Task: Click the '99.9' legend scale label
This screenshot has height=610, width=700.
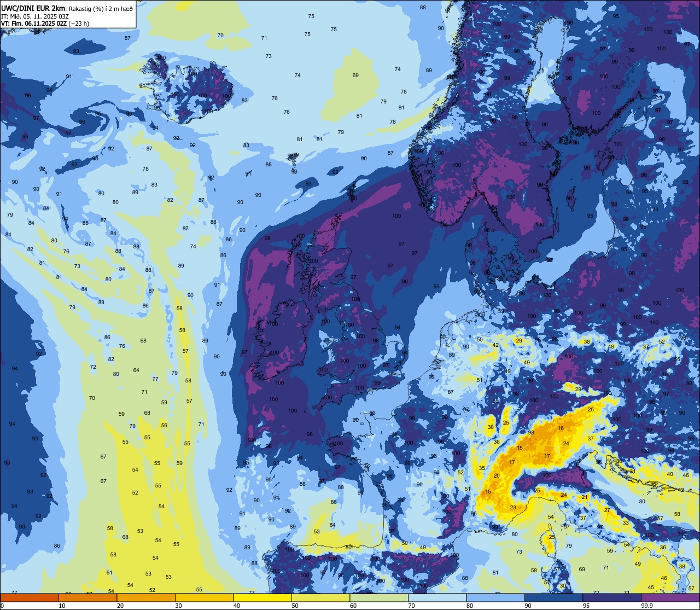Action: 647,606
